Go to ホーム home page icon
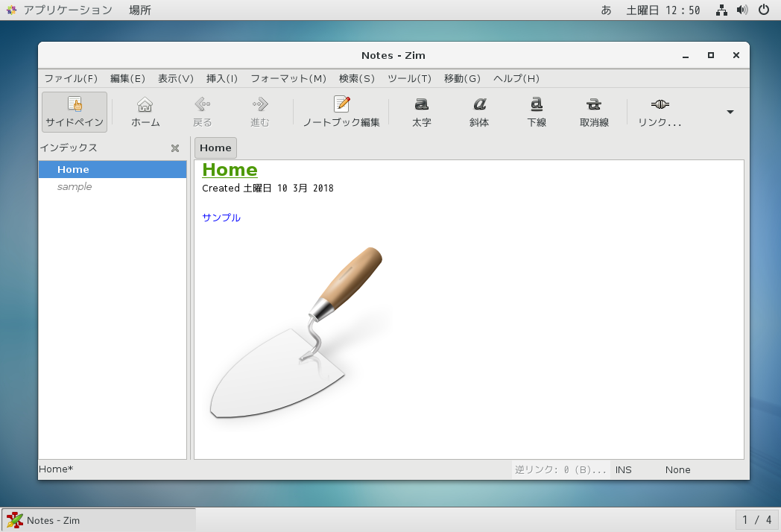 [145, 112]
